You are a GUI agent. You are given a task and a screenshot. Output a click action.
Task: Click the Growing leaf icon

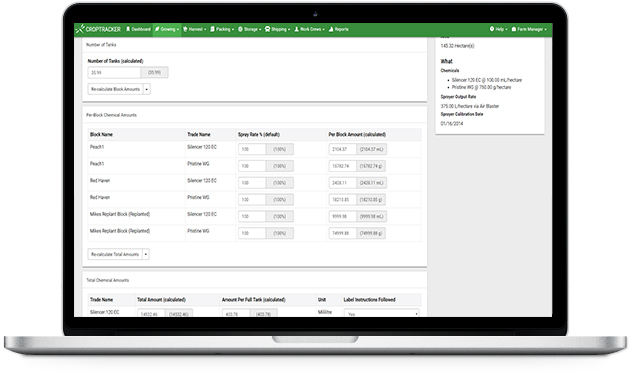pyautogui.click(x=157, y=29)
